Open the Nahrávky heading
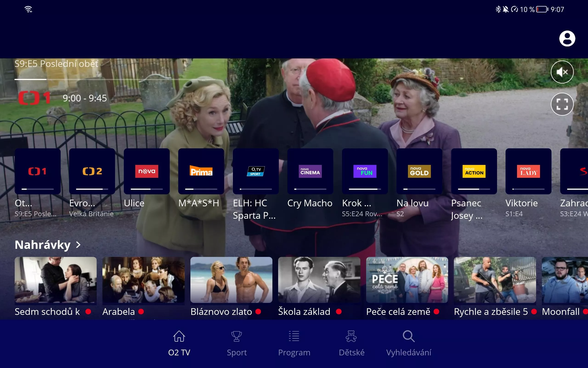 (42, 245)
